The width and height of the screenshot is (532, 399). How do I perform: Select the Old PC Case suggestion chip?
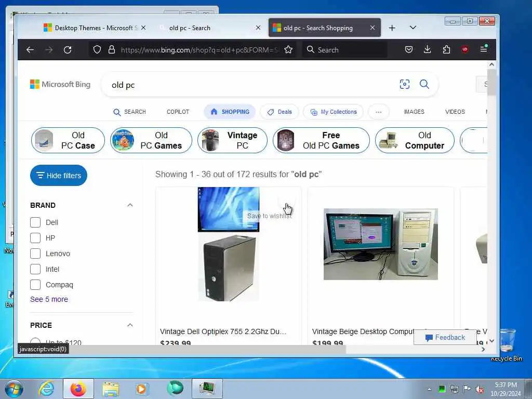click(68, 140)
